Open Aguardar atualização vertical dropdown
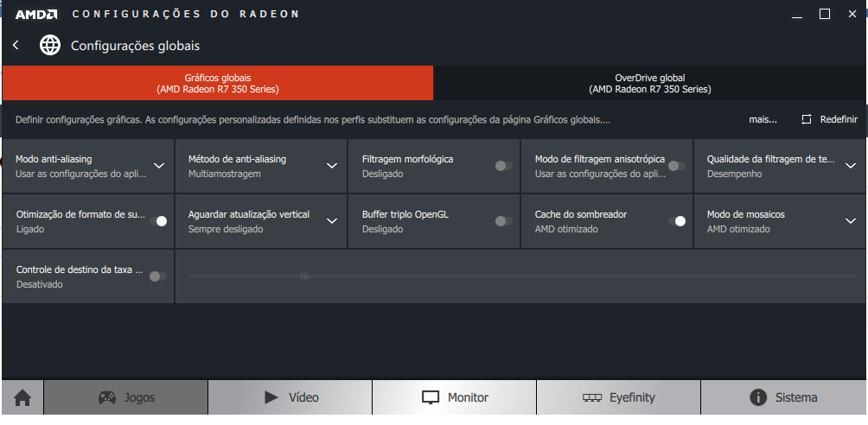Viewport: 868px width, 425px height. (x=332, y=221)
